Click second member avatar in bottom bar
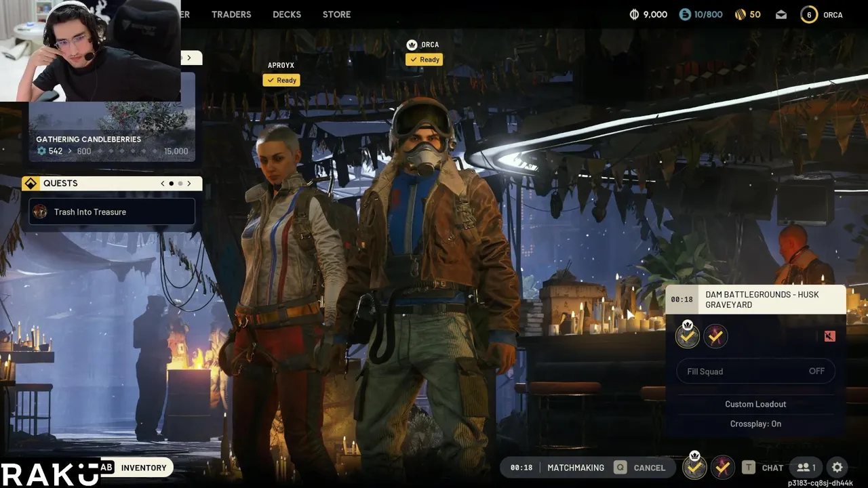Viewport: 868px width, 488px height. [x=723, y=467]
